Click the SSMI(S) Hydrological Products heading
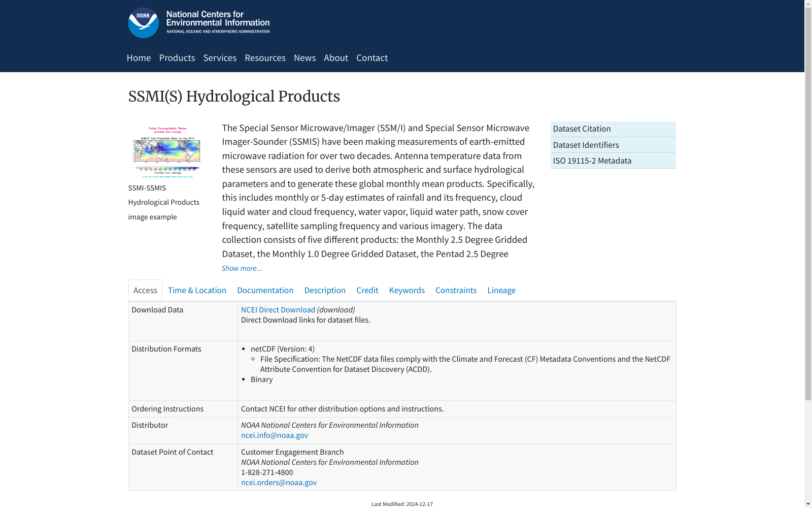Image resolution: width=812 pixels, height=508 pixels. (x=234, y=97)
